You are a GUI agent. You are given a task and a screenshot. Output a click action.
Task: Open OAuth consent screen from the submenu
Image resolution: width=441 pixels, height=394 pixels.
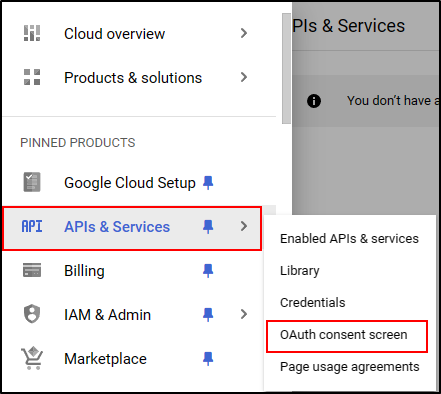[x=344, y=335]
